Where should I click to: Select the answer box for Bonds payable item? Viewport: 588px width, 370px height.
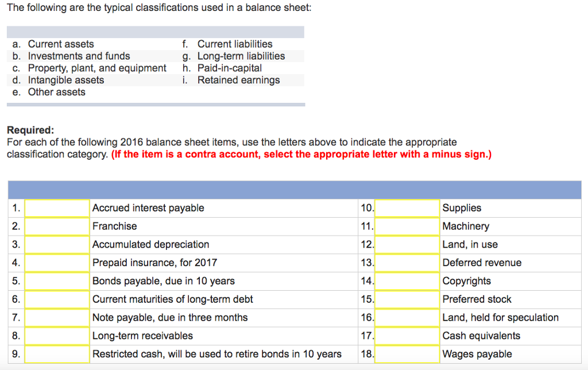pyautogui.click(x=56, y=281)
